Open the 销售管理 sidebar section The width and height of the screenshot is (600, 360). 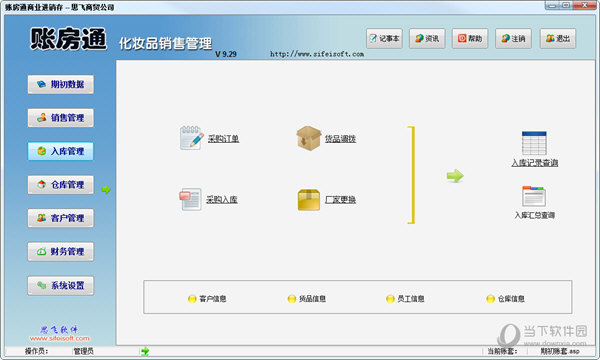60,117
